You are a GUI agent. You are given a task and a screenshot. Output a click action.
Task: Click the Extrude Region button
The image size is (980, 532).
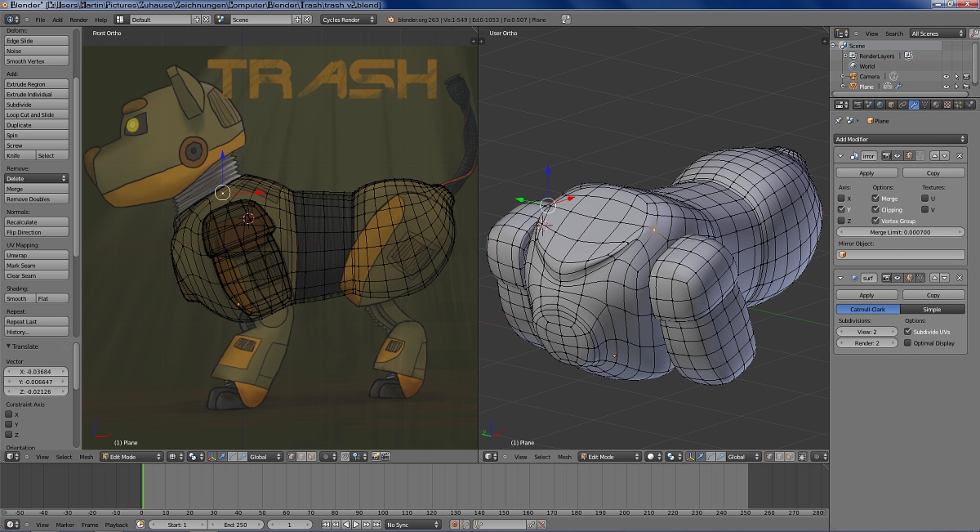coord(37,84)
